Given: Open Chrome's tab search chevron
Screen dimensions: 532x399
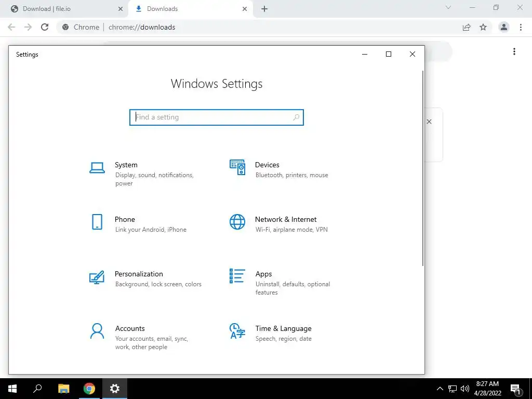Looking at the screenshot, I should (x=448, y=7).
